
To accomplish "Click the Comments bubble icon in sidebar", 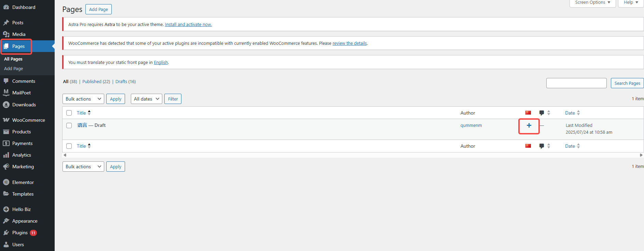I will pyautogui.click(x=6, y=81).
